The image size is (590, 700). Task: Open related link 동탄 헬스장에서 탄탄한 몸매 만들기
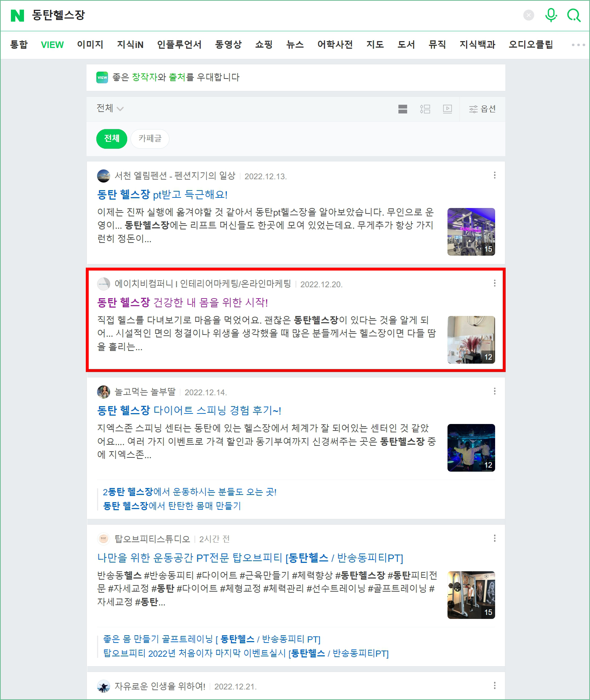coord(172,506)
